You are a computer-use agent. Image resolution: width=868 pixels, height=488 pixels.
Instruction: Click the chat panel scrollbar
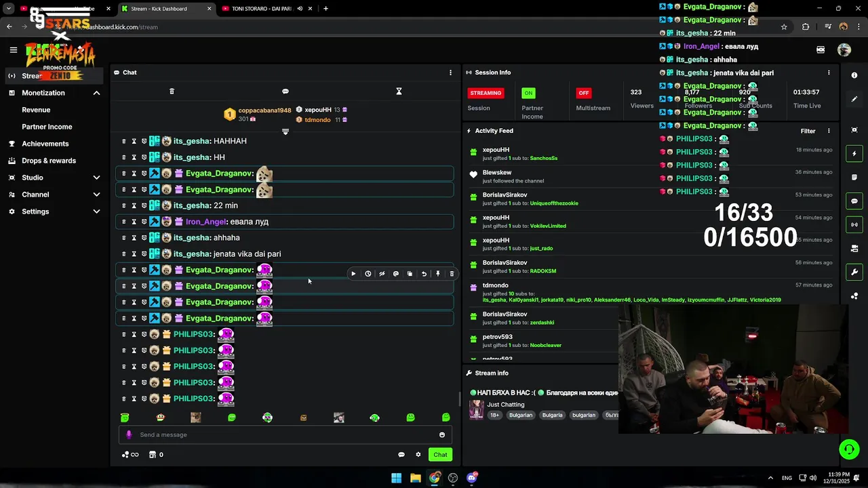[x=460, y=399]
